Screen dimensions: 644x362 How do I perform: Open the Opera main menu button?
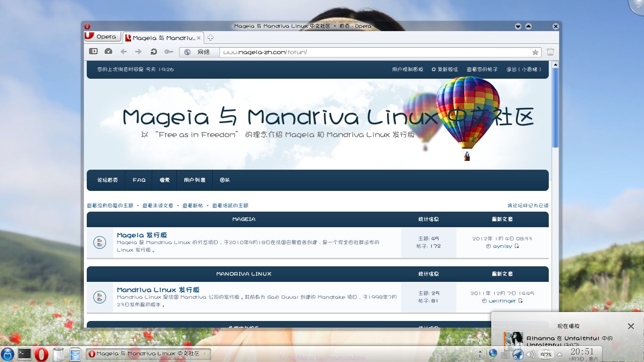(102, 37)
